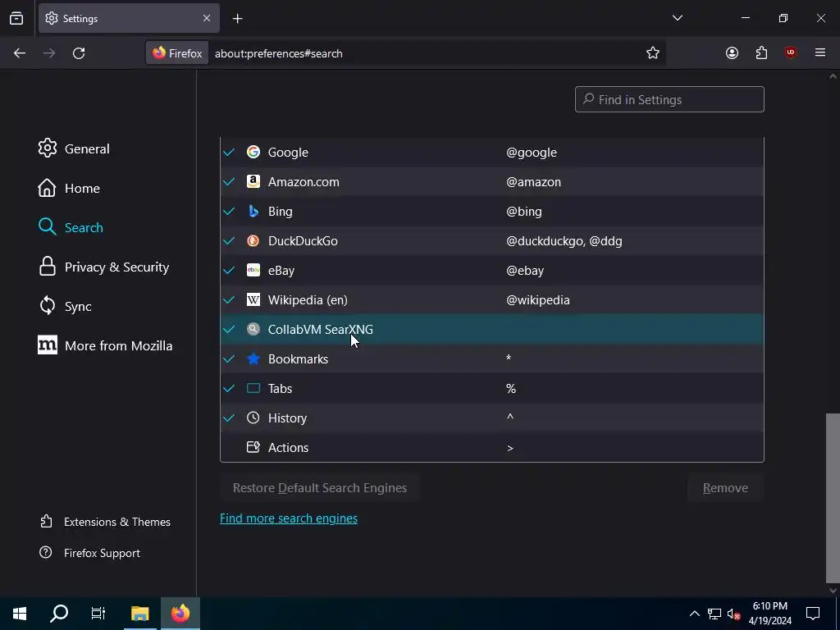The image size is (840, 630).
Task: Open Task View on the taskbar
Action: (x=98, y=614)
